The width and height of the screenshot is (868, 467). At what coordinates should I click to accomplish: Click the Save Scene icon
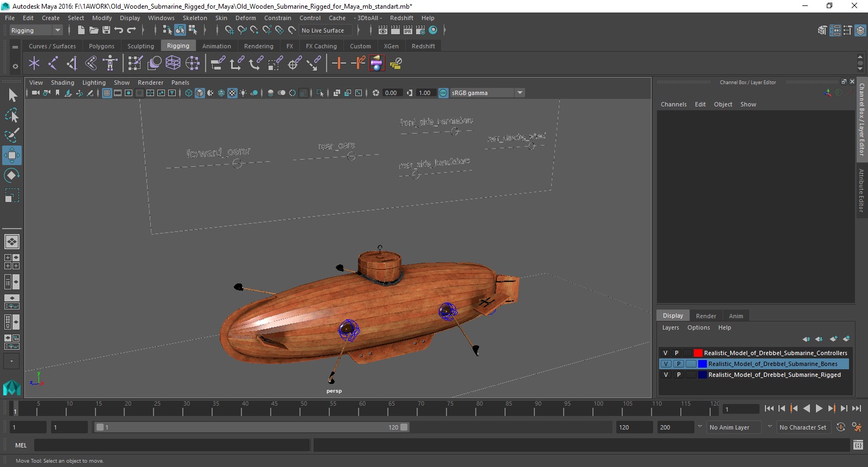[106, 30]
